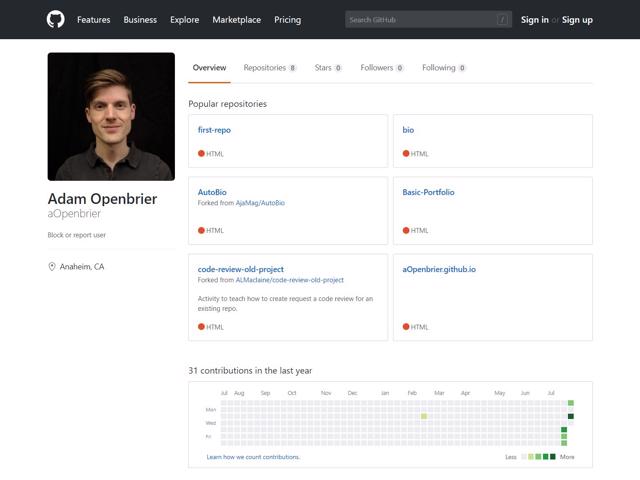Open the code-review-old-project repository
Image resolution: width=640 pixels, height=480 pixels.
click(x=240, y=269)
